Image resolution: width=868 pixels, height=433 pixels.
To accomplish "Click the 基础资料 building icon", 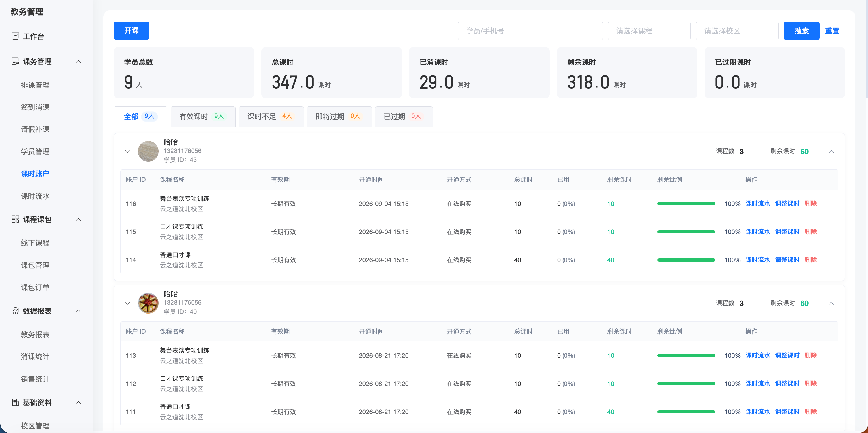I will pos(15,402).
